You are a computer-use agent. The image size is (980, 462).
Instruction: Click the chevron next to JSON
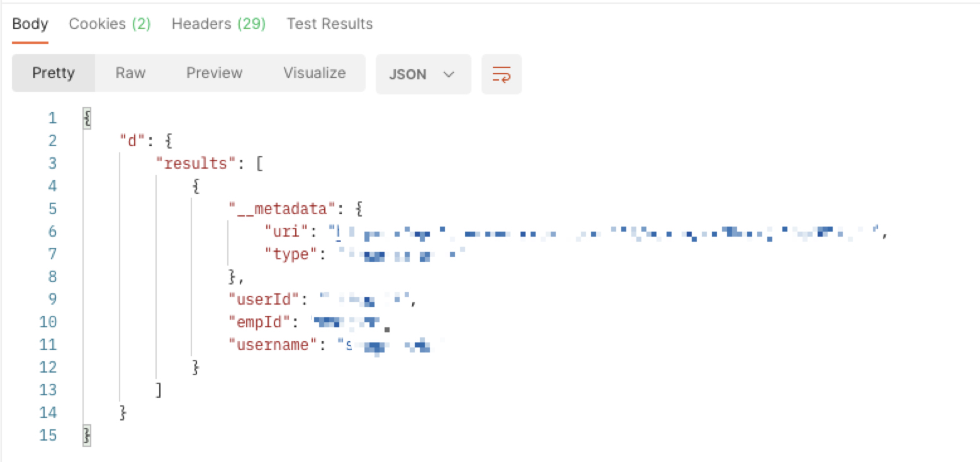pyautogui.click(x=449, y=74)
